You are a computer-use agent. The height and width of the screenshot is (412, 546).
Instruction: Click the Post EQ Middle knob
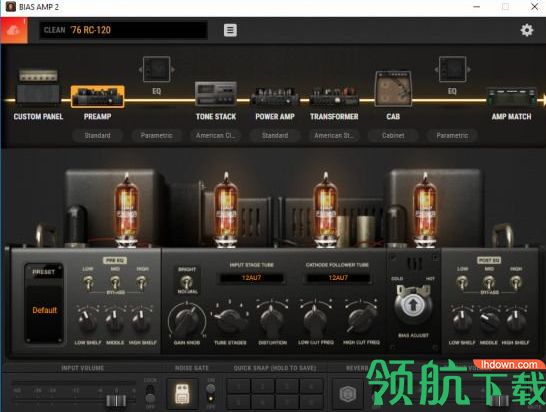tap(489, 320)
